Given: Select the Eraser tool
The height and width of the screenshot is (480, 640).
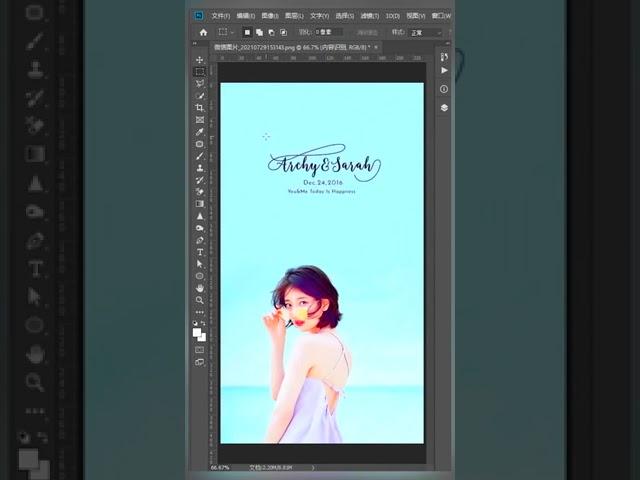Looking at the screenshot, I should click(x=200, y=192).
